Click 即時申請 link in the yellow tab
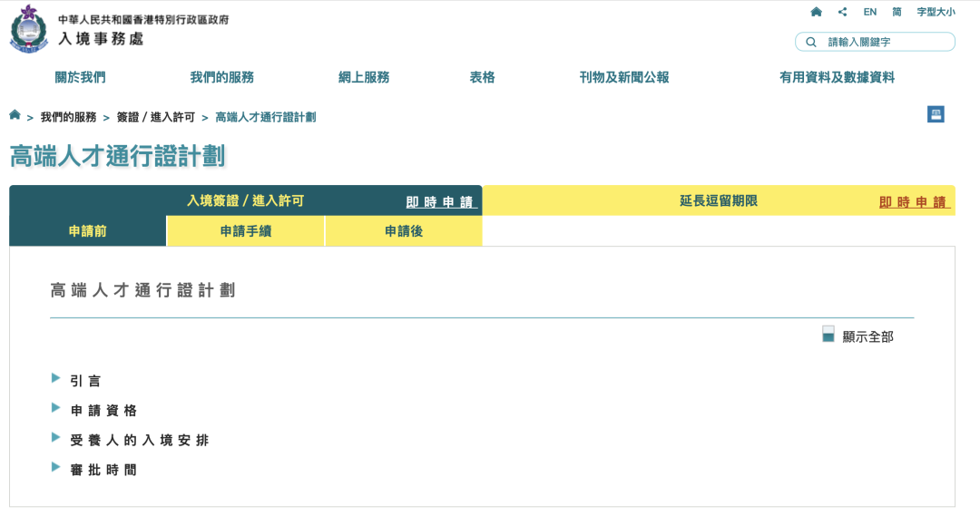 click(x=912, y=202)
